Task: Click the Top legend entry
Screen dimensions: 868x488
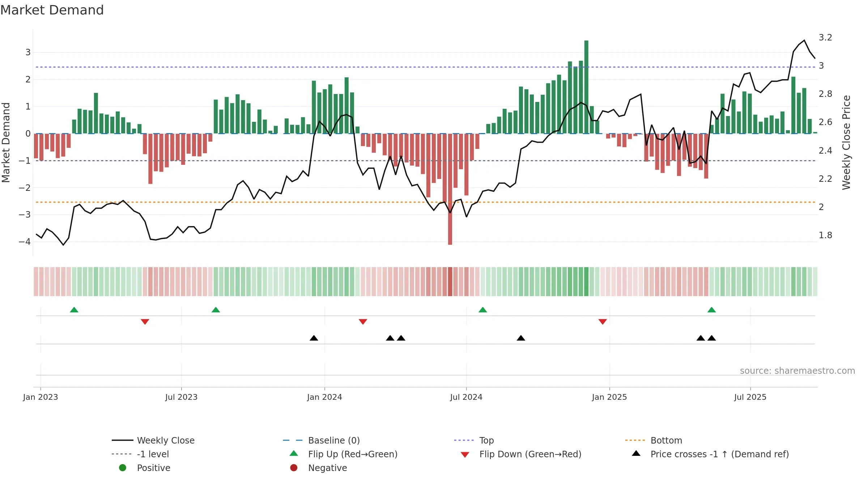Action: pyautogui.click(x=474, y=440)
